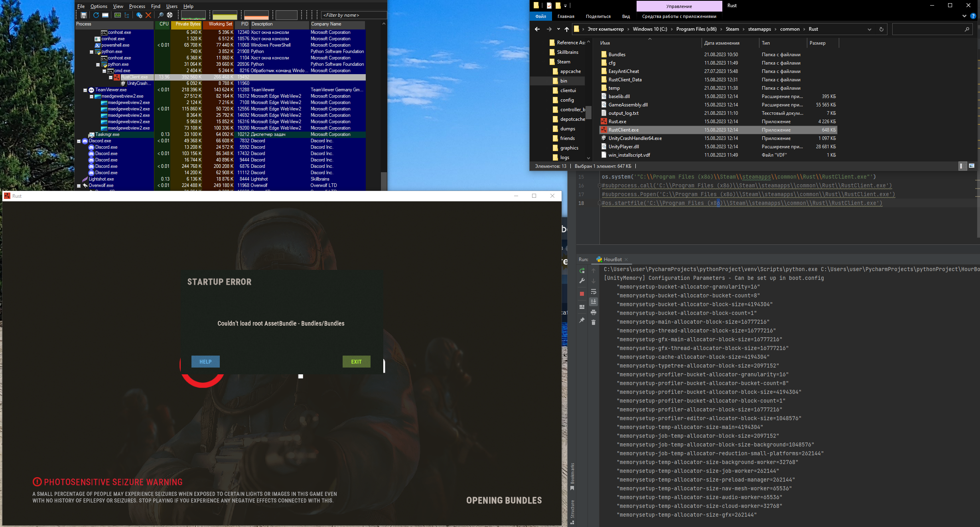The height and width of the screenshot is (527, 980).
Task: Collapse msedgewebview2.exe parent tree node
Action: [91, 96]
